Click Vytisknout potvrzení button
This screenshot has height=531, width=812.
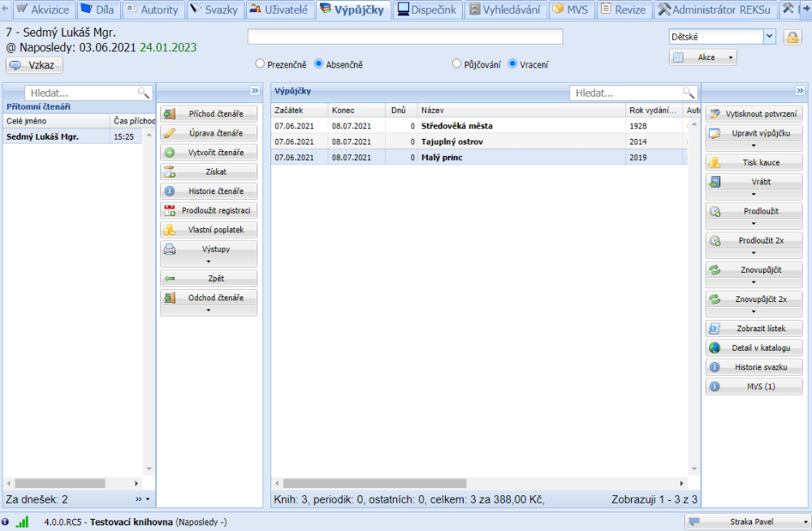tap(754, 114)
